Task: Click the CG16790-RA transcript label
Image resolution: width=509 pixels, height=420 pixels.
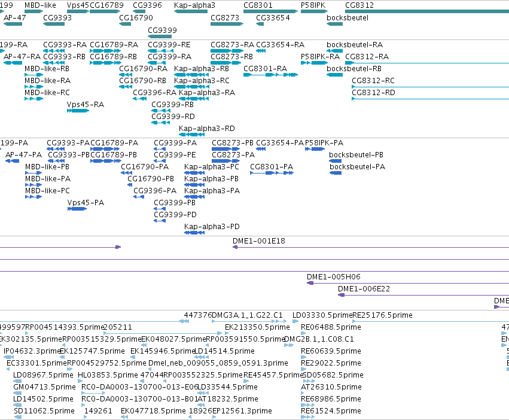Action: (143, 69)
